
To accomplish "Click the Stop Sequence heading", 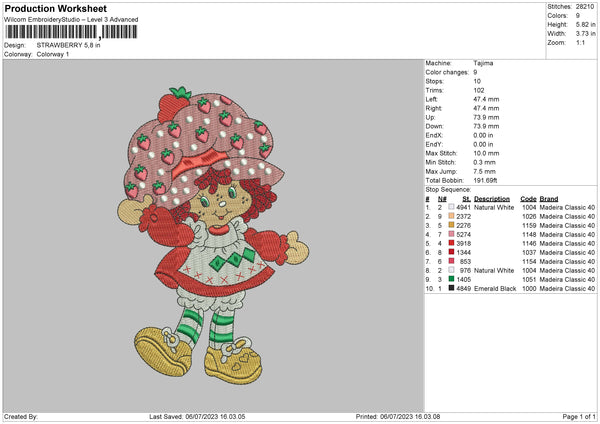I will 448,190.
